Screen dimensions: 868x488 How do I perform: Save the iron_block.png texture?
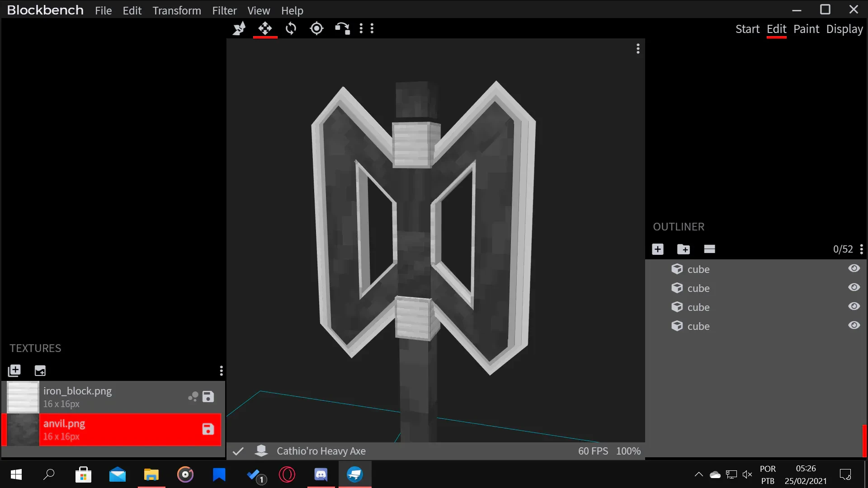tap(208, 397)
